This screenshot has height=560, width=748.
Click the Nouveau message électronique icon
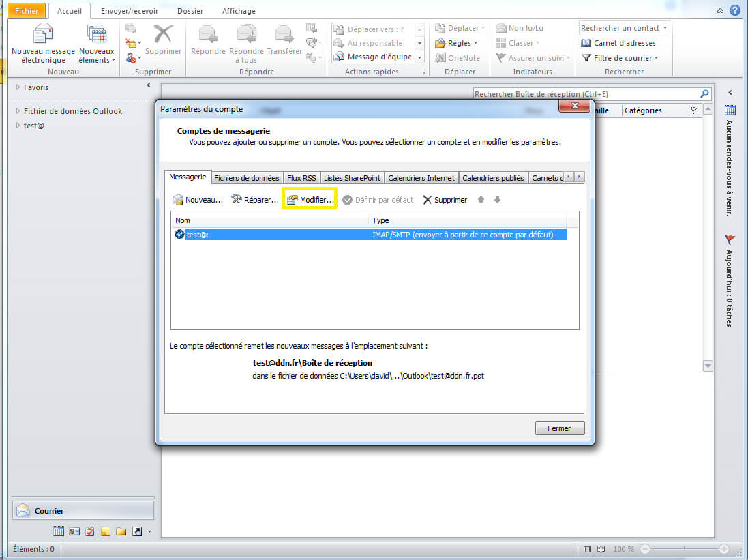point(43,35)
